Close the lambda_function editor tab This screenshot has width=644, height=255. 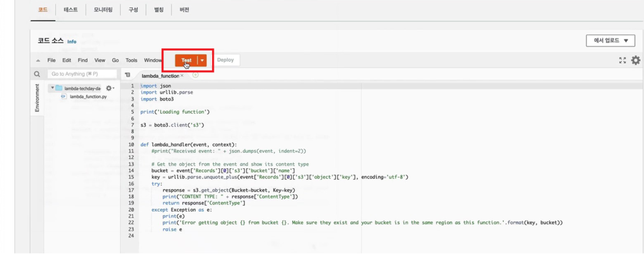coord(182,75)
